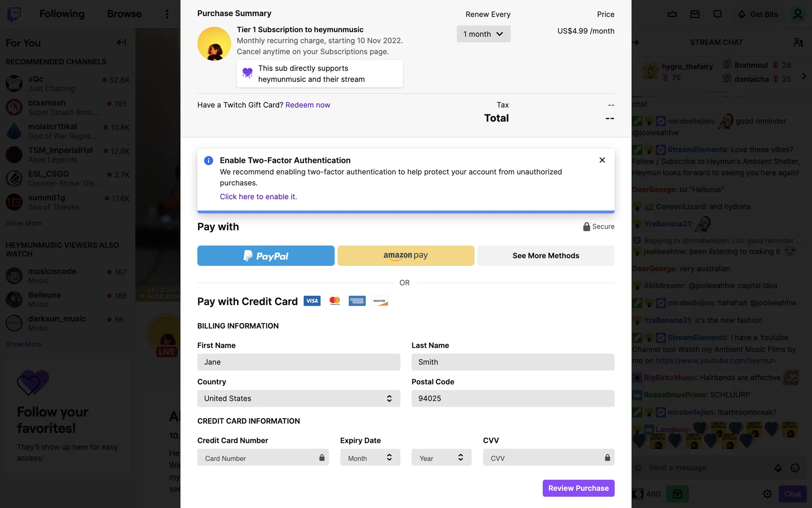Screen dimensions: 812x508
Task: Click the Review Purchase button
Action: [578, 488]
